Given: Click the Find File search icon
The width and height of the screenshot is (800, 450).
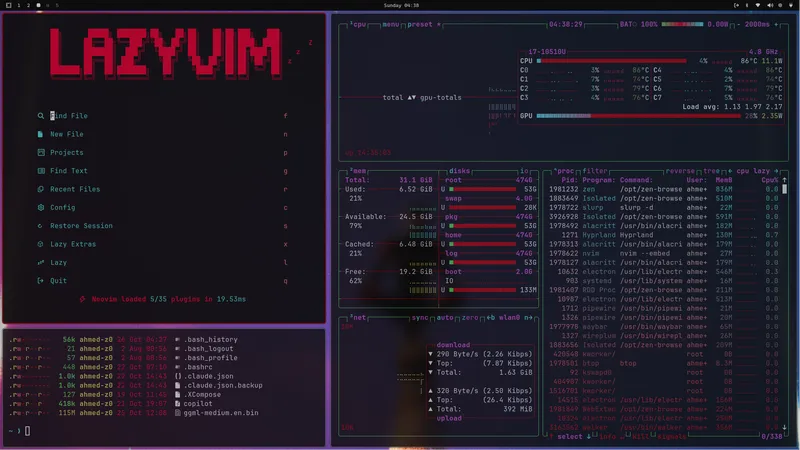Looking at the screenshot, I should coord(41,116).
